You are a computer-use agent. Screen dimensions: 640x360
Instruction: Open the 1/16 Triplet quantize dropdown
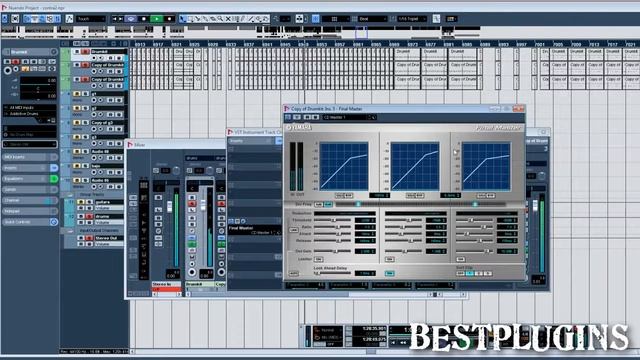point(412,19)
